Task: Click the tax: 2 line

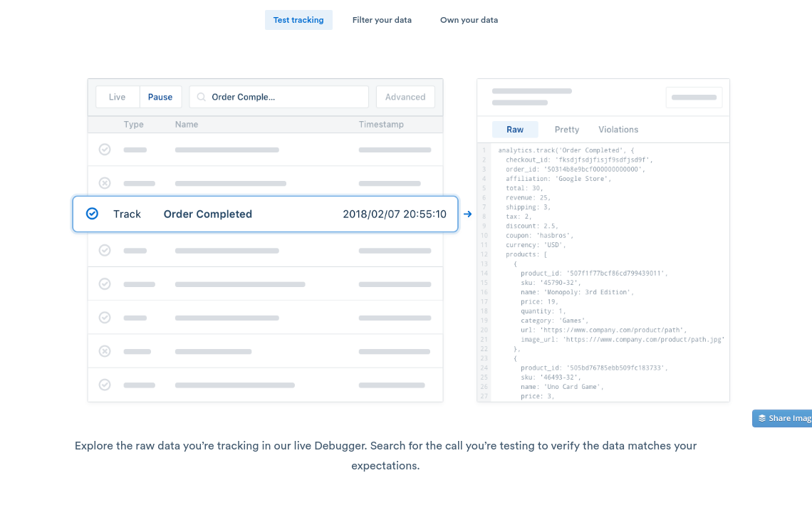Action: (519, 217)
